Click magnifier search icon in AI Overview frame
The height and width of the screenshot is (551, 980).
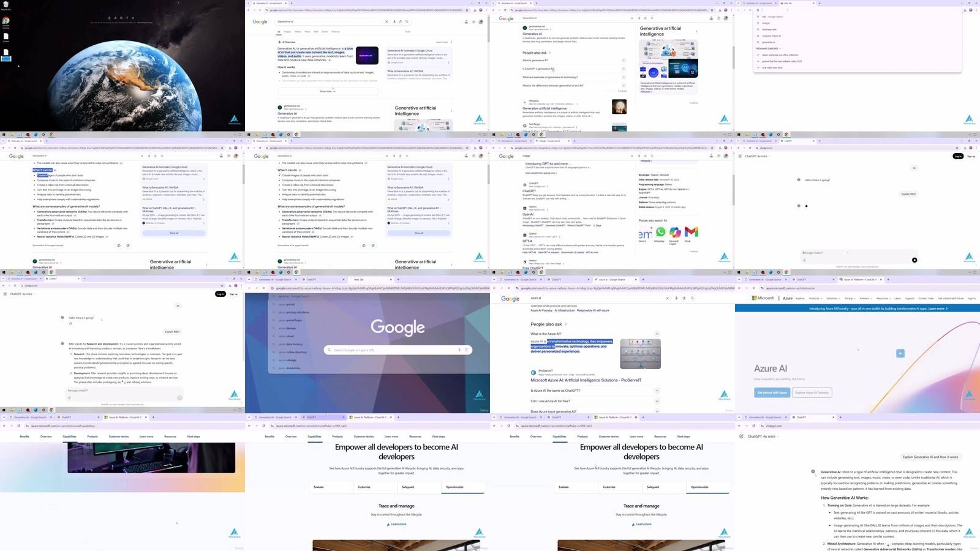pyautogui.click(x=407, y=21)
